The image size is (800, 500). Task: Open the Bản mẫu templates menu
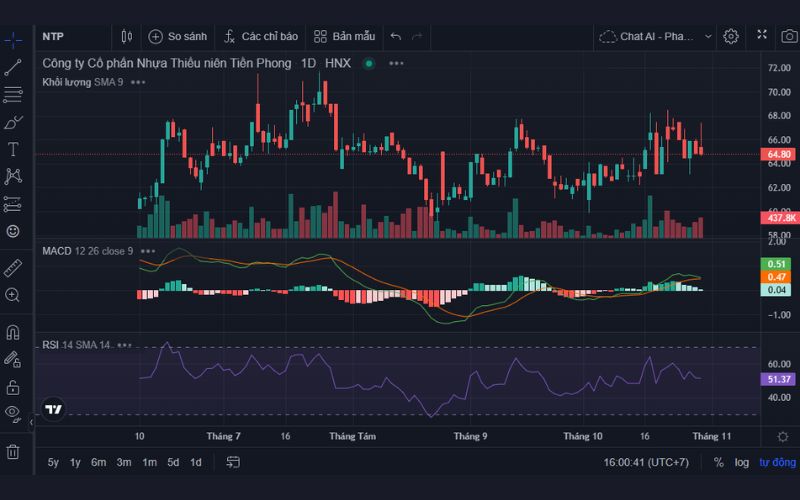tap(344, 36)
